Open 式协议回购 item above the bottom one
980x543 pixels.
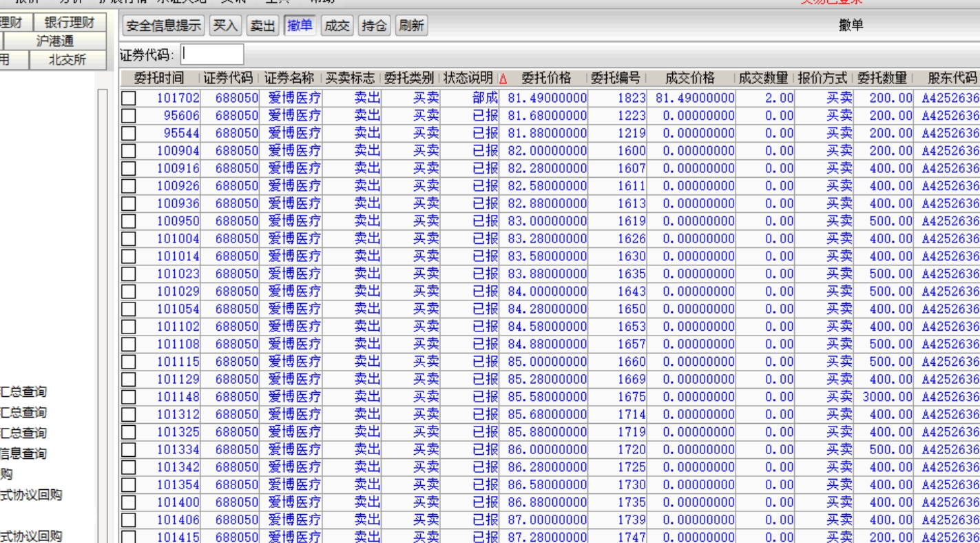31,495
